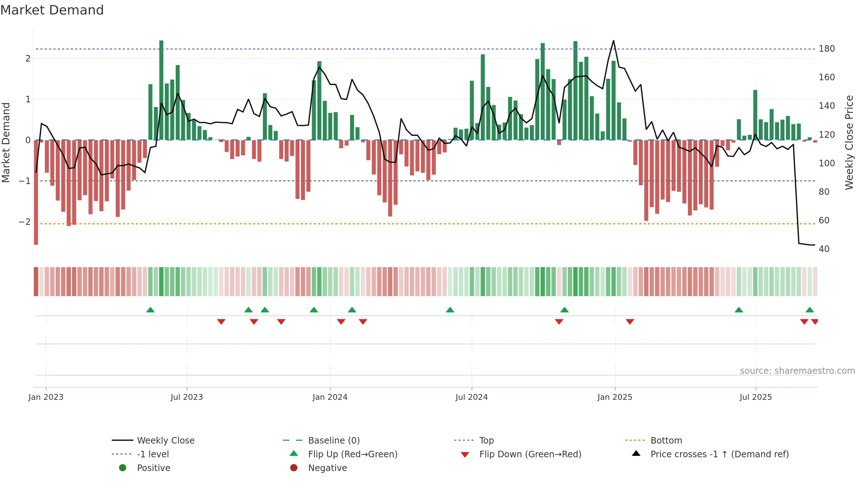
Task: Click the blue dashed Baseline line sample
Action: [293, 440]
